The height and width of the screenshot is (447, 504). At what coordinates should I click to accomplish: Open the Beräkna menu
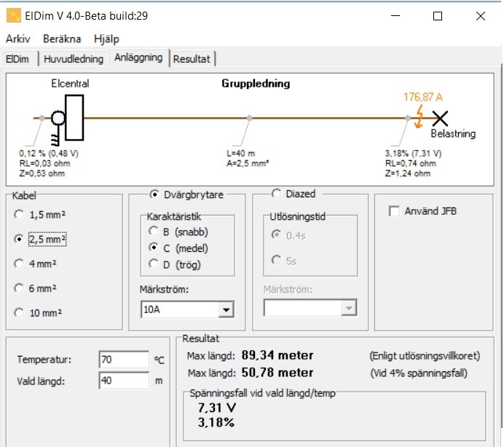[62, 39]
